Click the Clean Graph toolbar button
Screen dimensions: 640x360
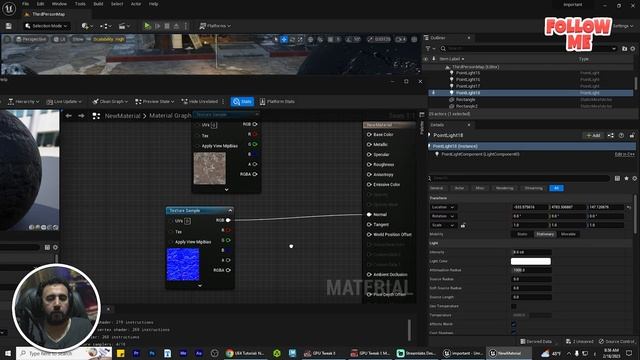click(x=110, y=102)
